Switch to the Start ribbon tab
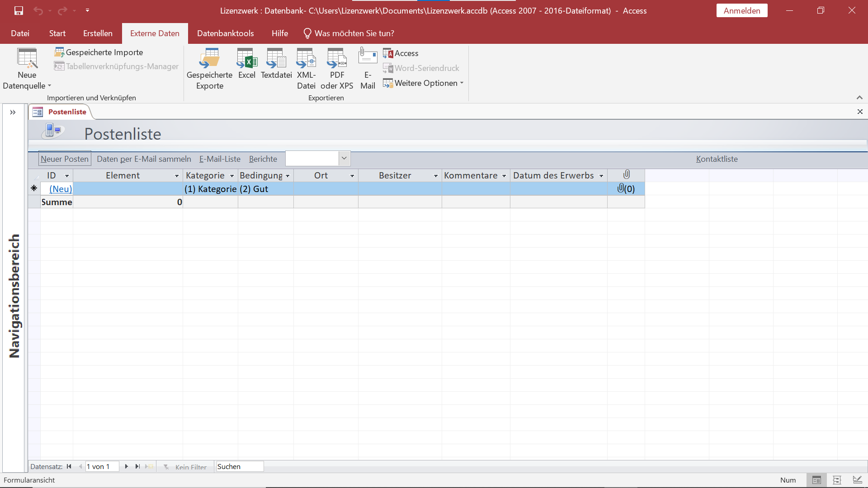868x488 pixels. pyautogui.click(x=57, y=33)
